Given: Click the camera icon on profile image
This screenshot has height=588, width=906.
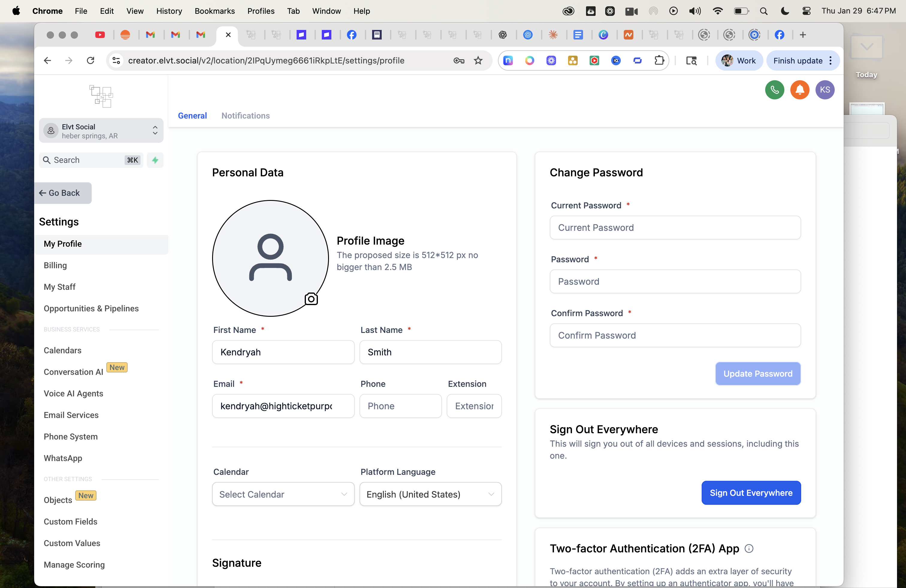Looking at the screenshot, I should click(x=311, y=299).
